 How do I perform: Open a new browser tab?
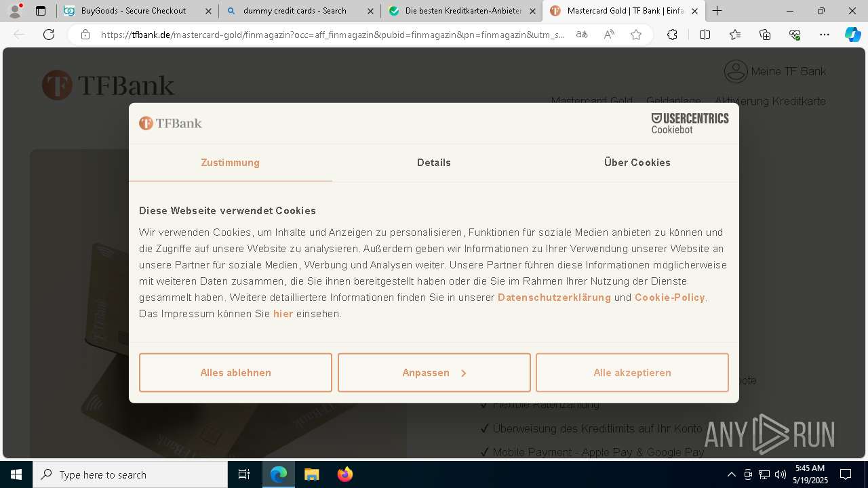pos(717,11)
